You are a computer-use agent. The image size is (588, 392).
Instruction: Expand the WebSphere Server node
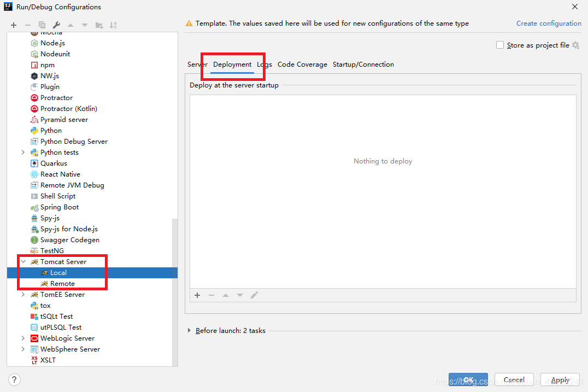pos(23,349)
